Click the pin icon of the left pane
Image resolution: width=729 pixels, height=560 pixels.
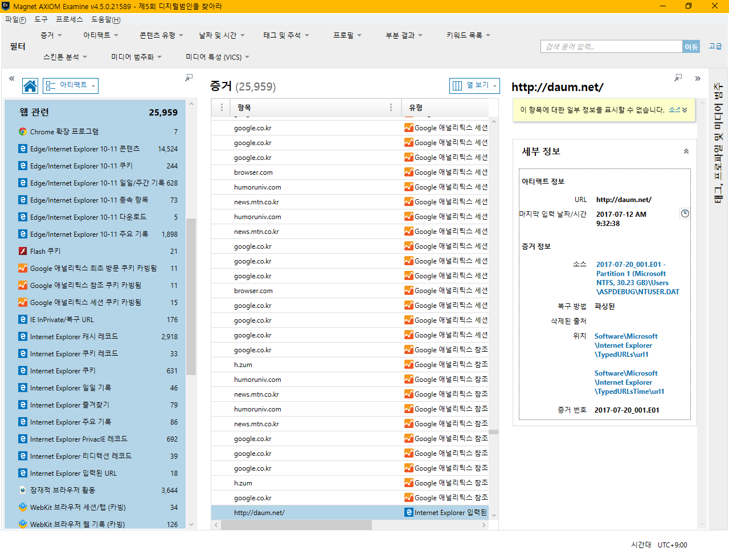(x=189, y=78)
